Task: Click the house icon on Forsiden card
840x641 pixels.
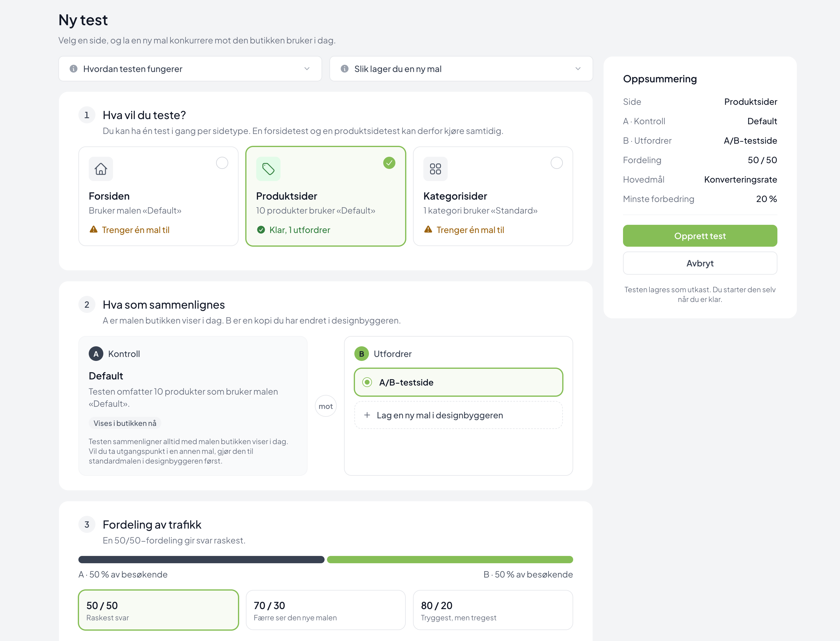Action: 101,169
